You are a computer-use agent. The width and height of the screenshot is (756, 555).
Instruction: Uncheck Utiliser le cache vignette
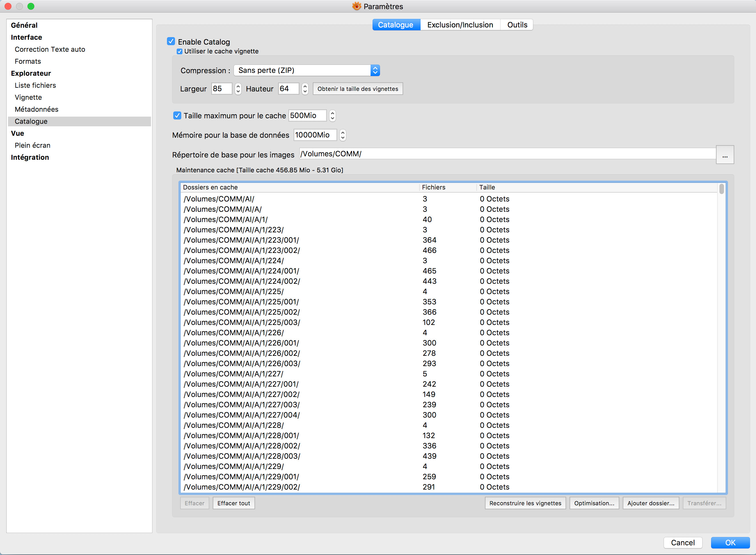[180, 51]
